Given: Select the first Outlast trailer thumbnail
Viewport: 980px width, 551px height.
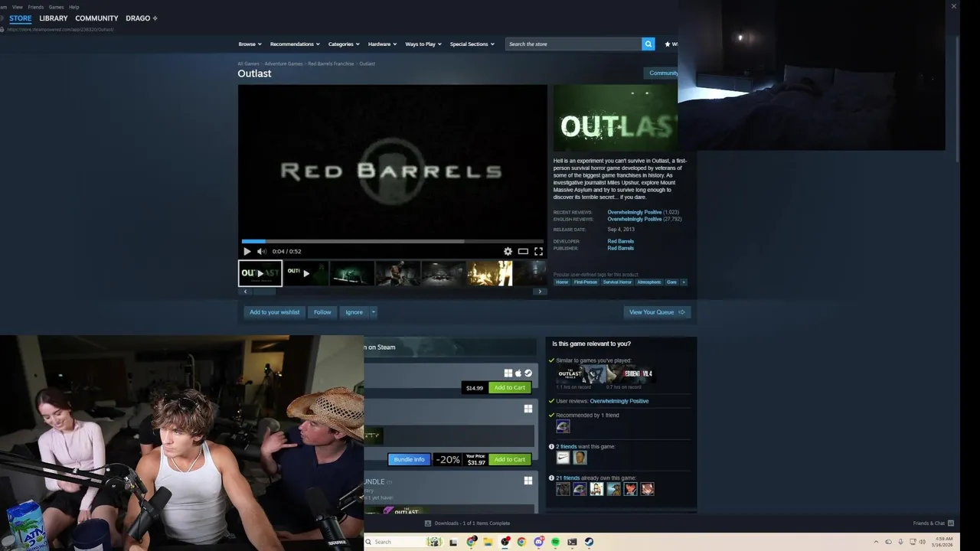Looking at the screenshot, I should tap(260, 273).
